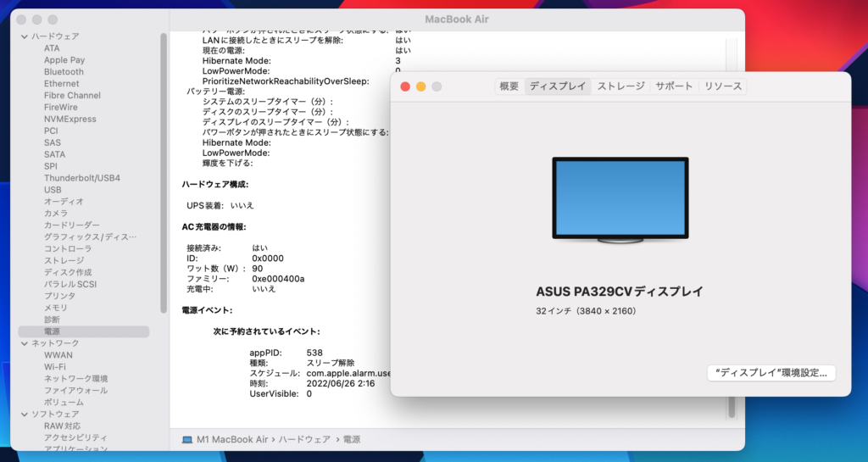Select Ethernet in the sidebar
Image resolution: width=868 pixels, height=462 pixels.
61,84
